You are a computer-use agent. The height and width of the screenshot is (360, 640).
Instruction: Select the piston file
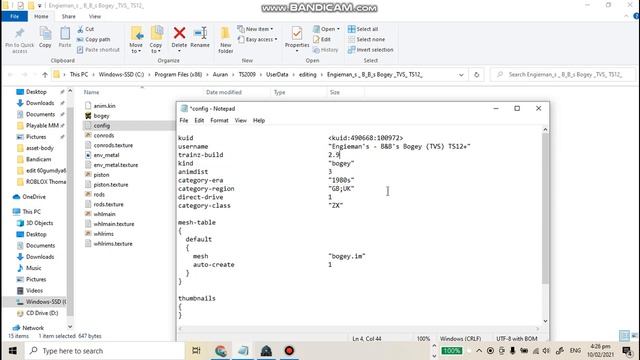click(101, 175)
